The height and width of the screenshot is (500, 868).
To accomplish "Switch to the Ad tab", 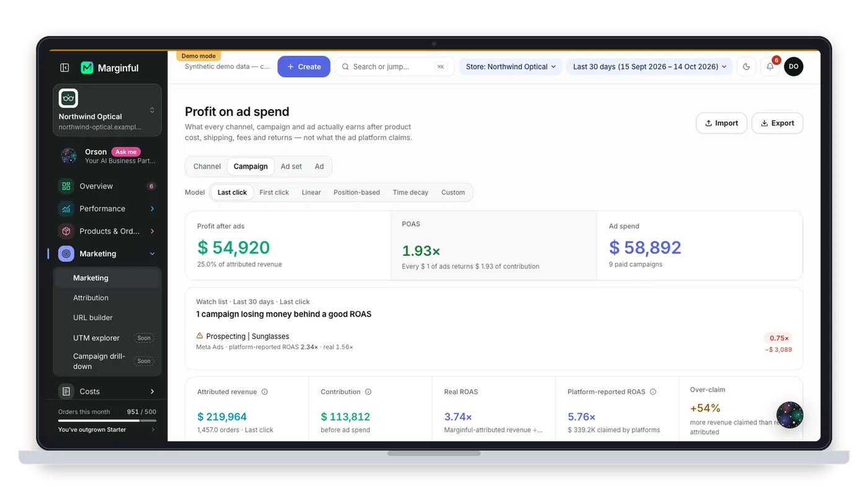I will point(319,167).
